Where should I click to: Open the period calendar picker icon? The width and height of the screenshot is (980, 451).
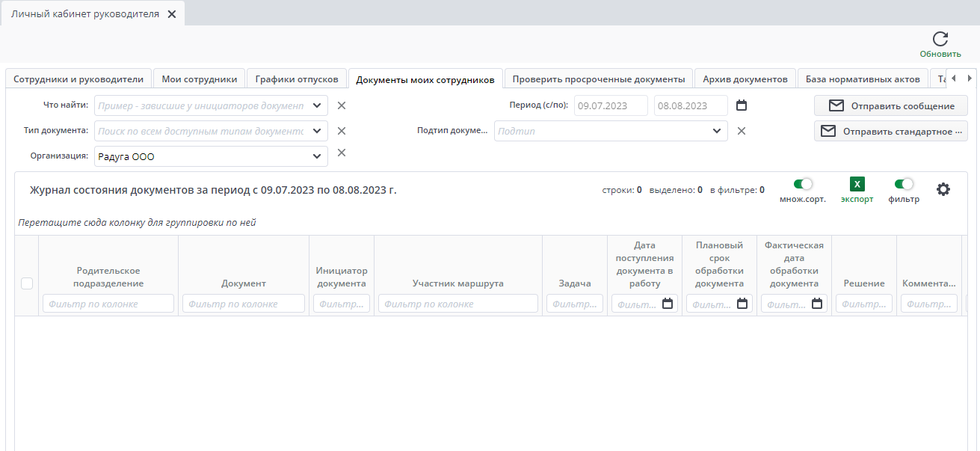click(742, 105)
